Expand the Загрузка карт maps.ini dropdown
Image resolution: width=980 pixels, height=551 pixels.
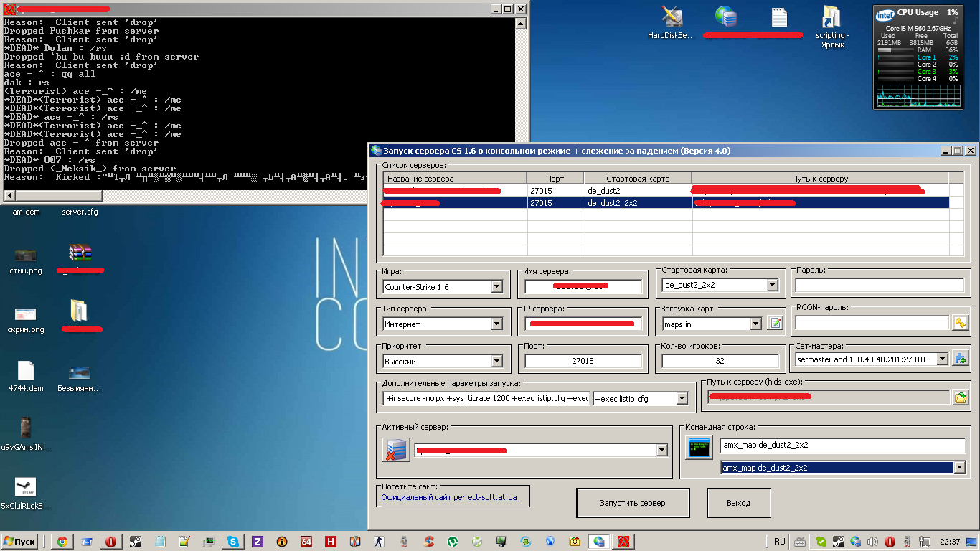755,324
